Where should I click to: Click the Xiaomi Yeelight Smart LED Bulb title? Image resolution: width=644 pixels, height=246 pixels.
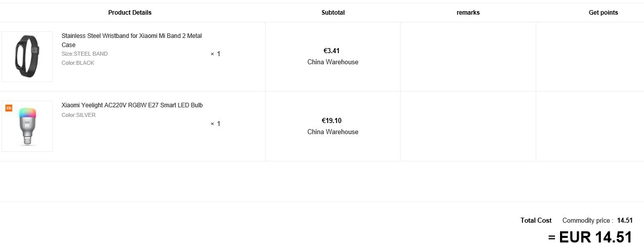click(132, 105)
